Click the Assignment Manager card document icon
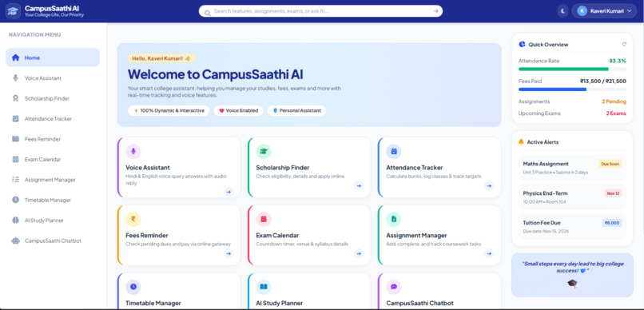The height and width of the screenshot is (310, 644). [x=394, y=219]
